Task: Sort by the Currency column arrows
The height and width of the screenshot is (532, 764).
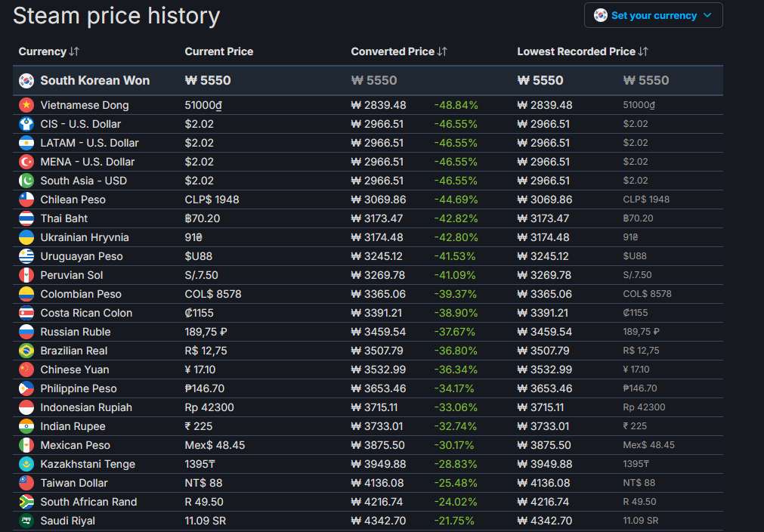Action: click(x=74, y=51)
